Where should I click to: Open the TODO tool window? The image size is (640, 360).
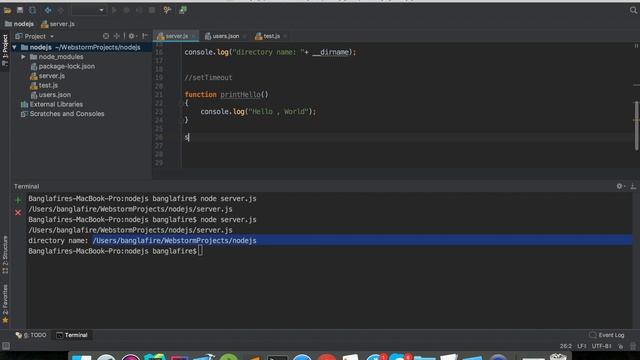point(31,335)
